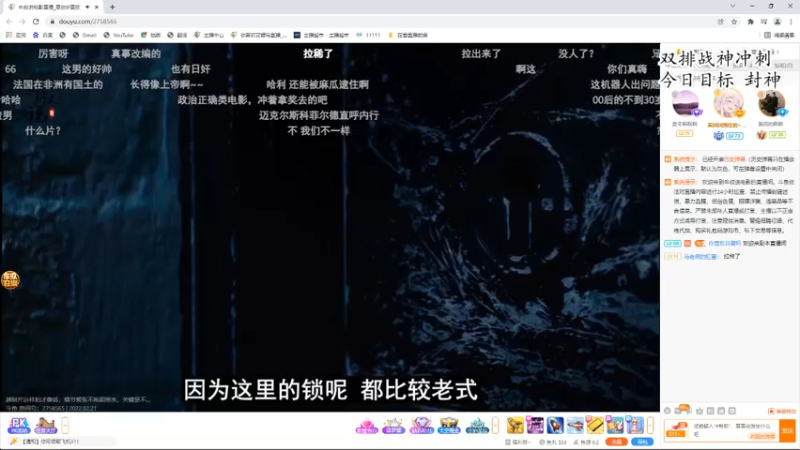
Task: Reload the browser page
Action: pos(36,21)
